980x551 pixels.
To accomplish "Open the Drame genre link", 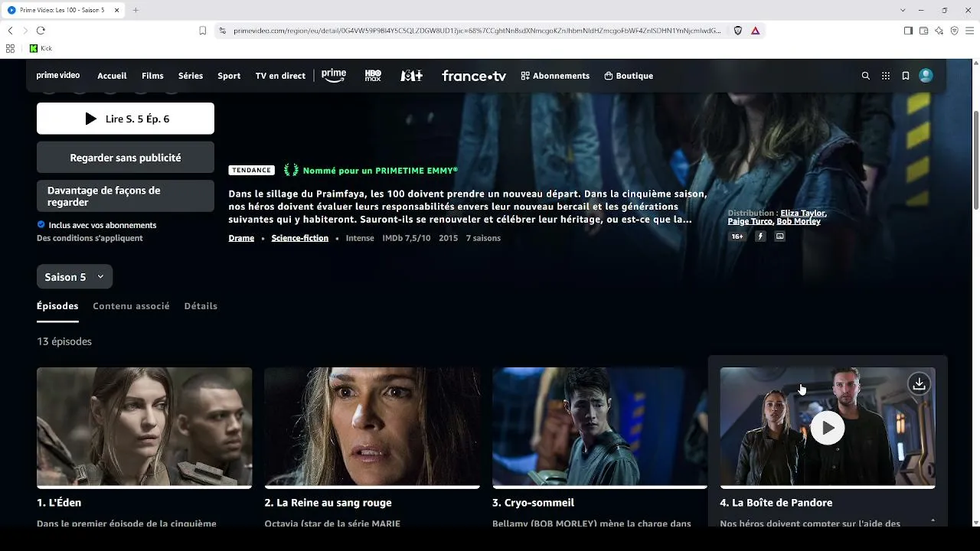I will (x=241, y=238).
